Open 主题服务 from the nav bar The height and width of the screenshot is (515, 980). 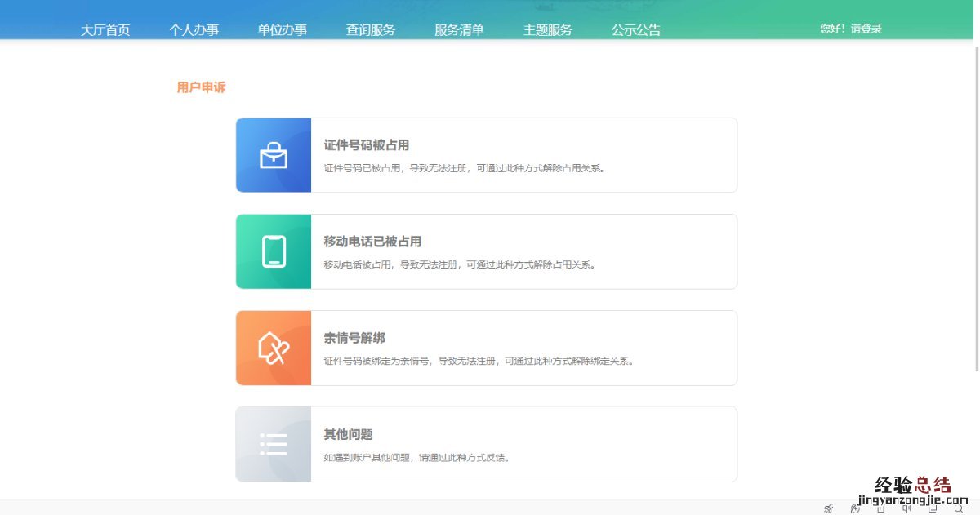pyautogui.click(x=547, y=30)
